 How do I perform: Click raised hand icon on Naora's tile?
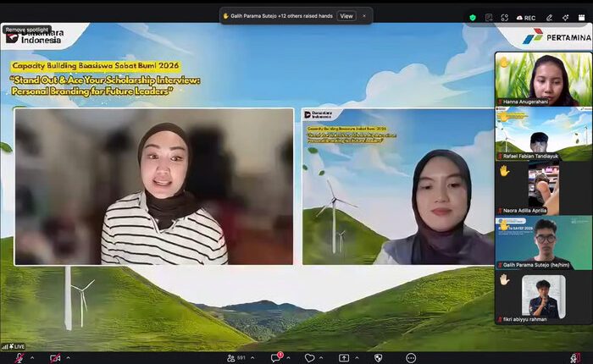click(504, 171)
